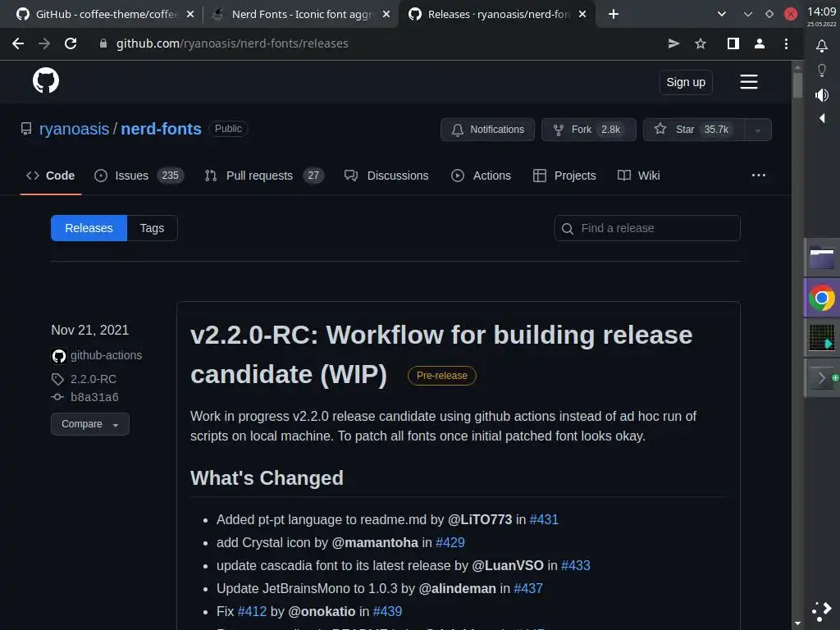Open pull request #437
Screen dimensions: 840x630
528,589
